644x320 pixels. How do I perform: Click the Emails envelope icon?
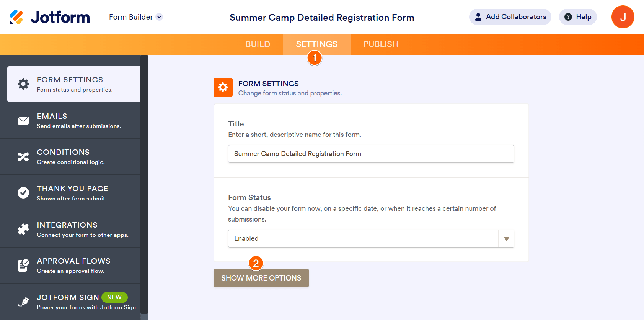23,120
